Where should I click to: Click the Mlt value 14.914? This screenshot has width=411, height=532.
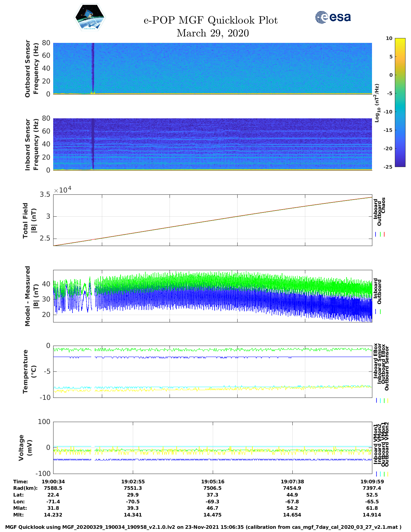point(372,515)
